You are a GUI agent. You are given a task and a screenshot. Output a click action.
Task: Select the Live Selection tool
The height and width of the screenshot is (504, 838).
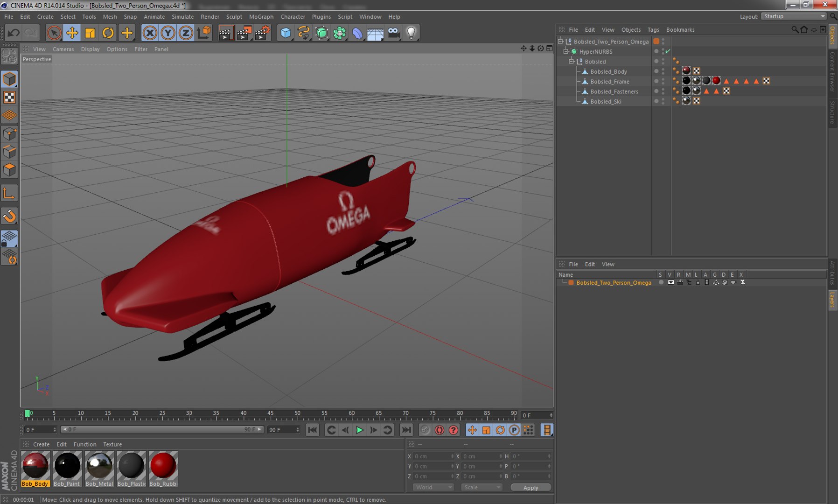(x=54, y=33)
